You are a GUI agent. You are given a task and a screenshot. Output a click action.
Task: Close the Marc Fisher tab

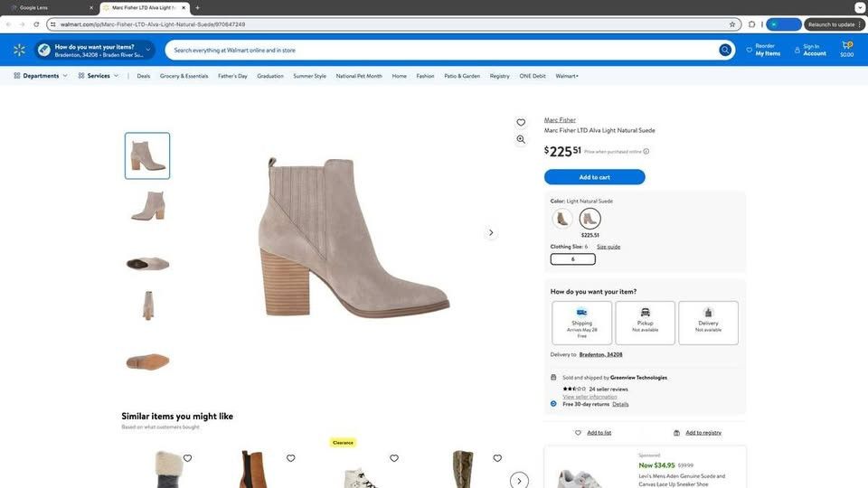click(184, 8)
